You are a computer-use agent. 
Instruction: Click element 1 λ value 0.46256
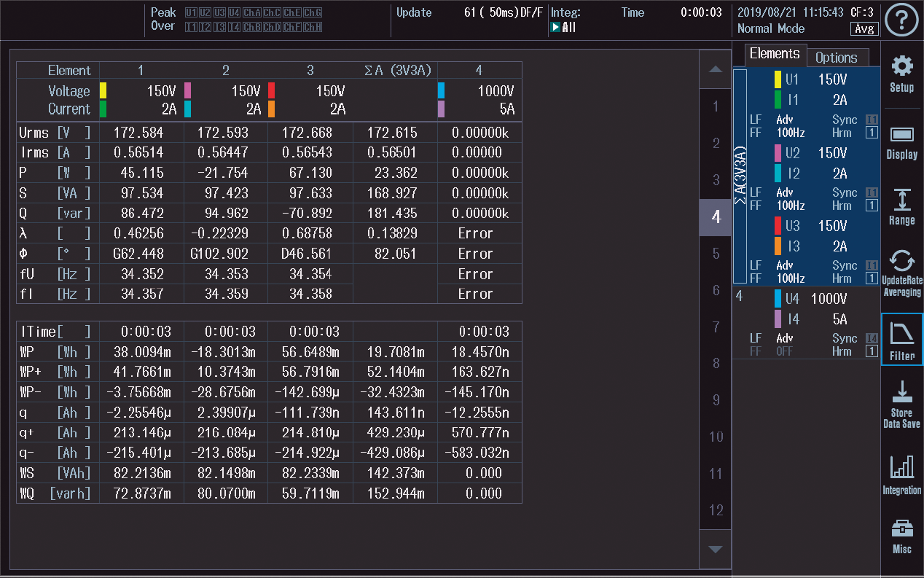click(138, 233)
